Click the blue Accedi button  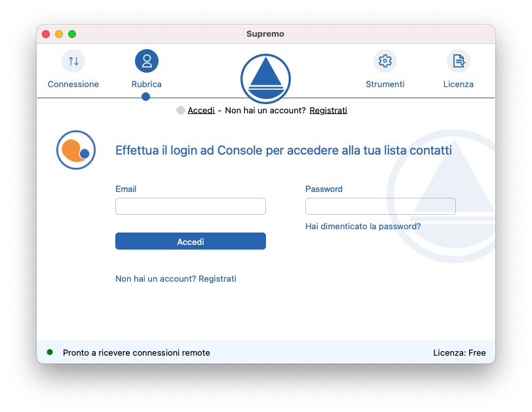pos(191,241)
